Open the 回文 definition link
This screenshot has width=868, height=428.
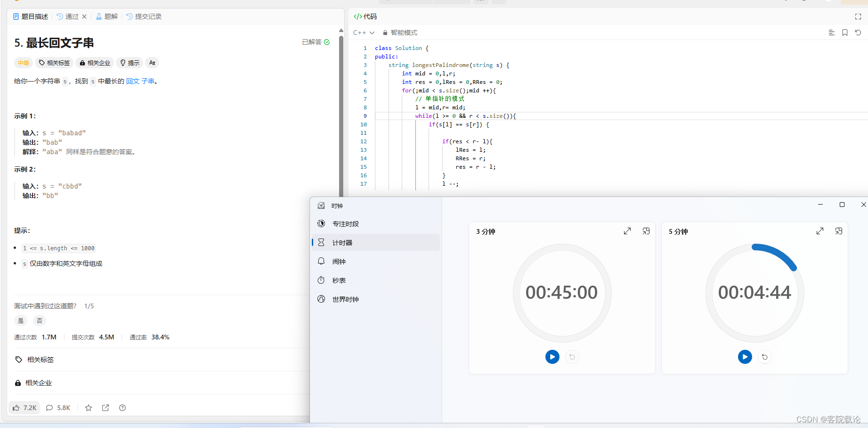point(133,81)
